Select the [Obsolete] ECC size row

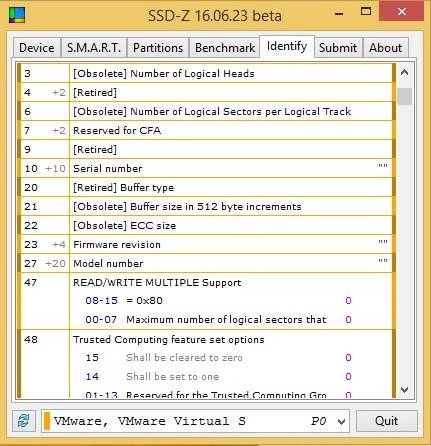[205, 225]
